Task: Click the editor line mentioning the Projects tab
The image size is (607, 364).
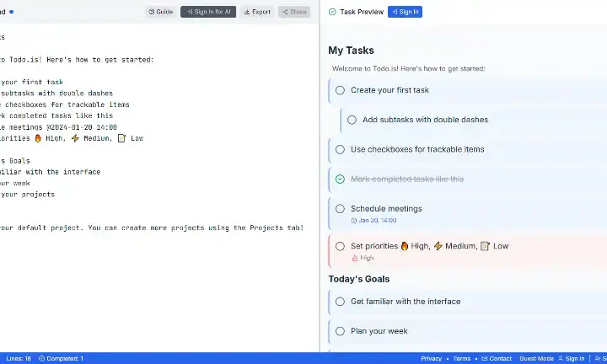Action: (x=152, y=227)
